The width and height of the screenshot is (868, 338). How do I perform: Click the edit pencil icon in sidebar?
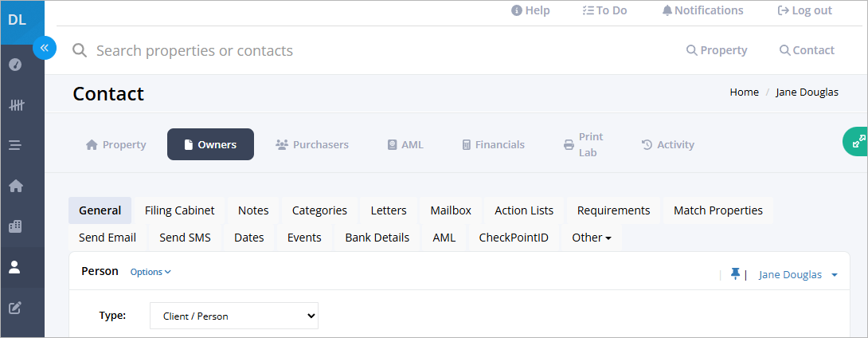point(15,308)
